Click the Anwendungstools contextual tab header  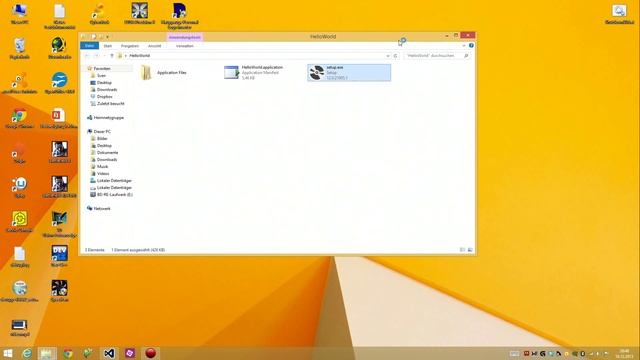coord(184,37)
